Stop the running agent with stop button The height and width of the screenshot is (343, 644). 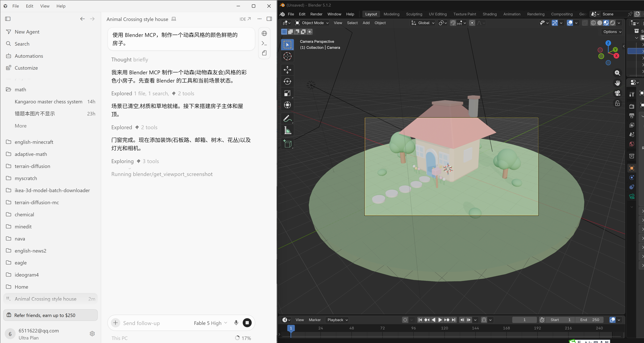[247, 323]
